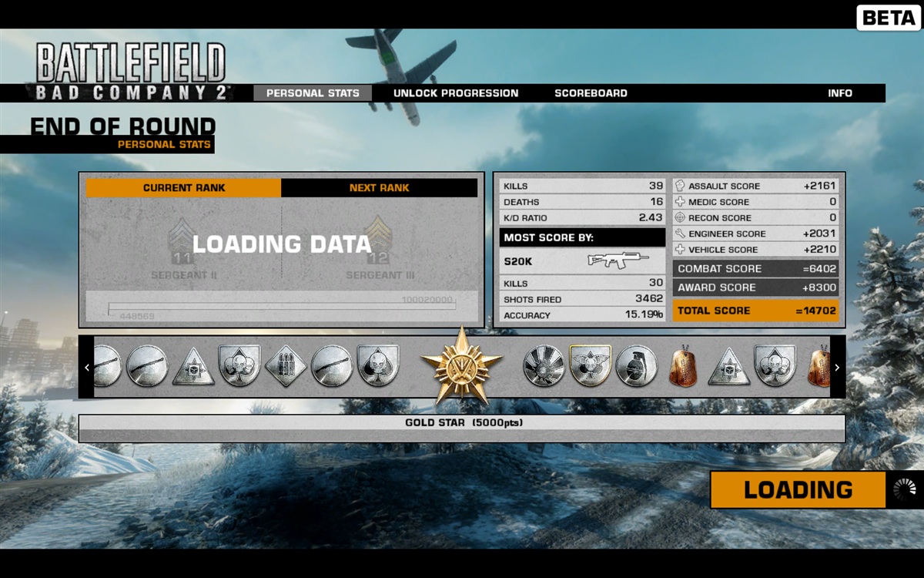924x578 pixels.
Task: Select the gold-bordered winged skull shield pin
Action: coord(591,366)
